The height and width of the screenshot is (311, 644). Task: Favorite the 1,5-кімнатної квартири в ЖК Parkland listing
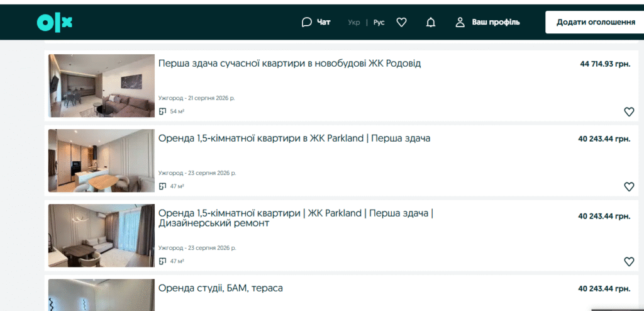click(629, 186)
